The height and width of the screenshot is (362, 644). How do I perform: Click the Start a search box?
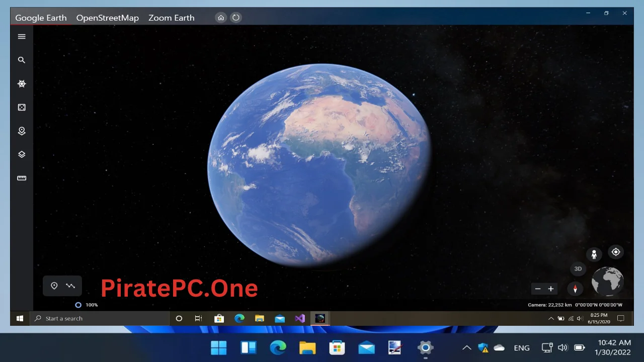click(100, 318)
